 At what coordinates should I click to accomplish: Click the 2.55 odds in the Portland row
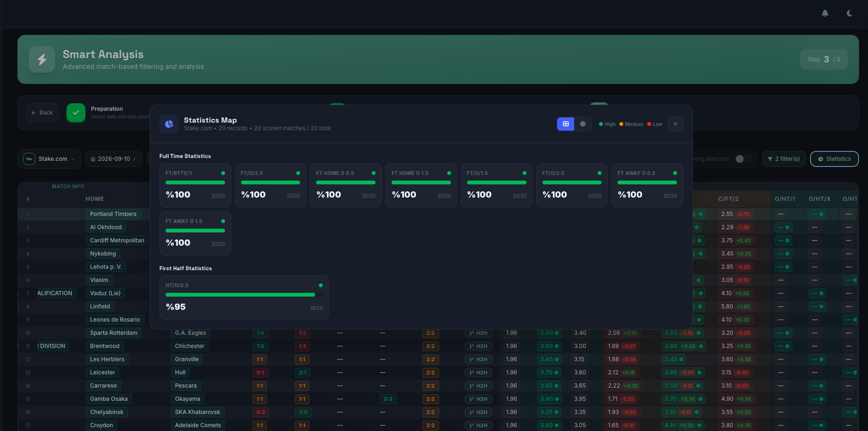point(727,214)
